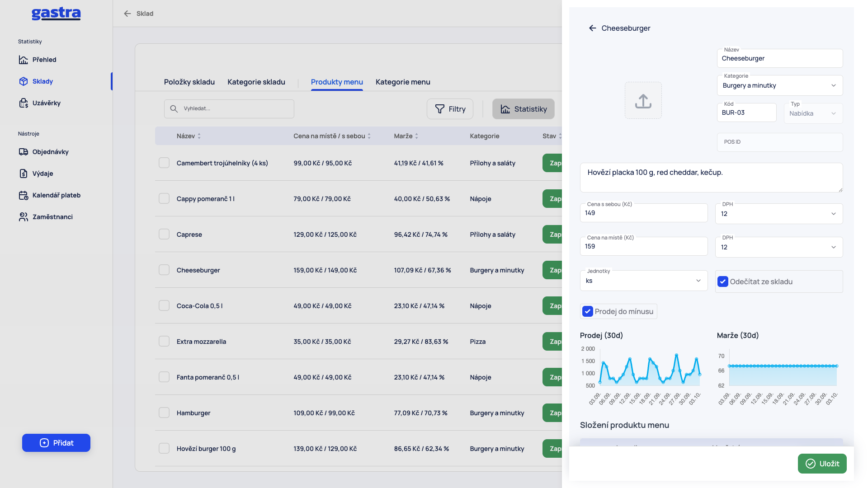The width and height of the screenshot is (868, 488).
Task: Switch to Kategorie menu tab
Action: [x=403, y=82]
